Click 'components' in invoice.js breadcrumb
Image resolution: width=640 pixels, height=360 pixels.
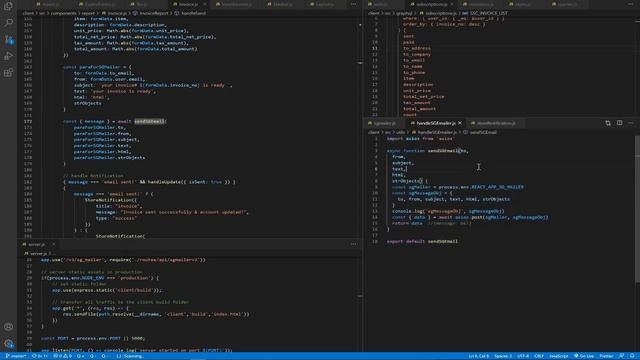point(64,13)
